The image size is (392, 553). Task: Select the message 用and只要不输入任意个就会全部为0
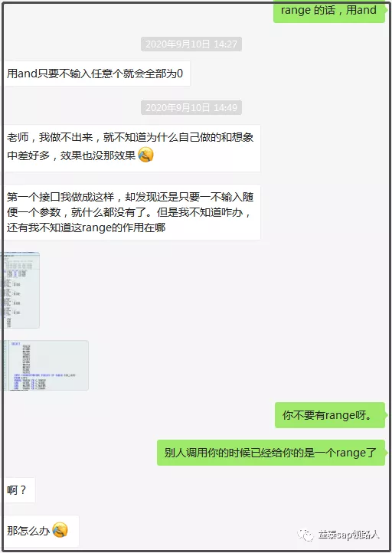point(97,74)
